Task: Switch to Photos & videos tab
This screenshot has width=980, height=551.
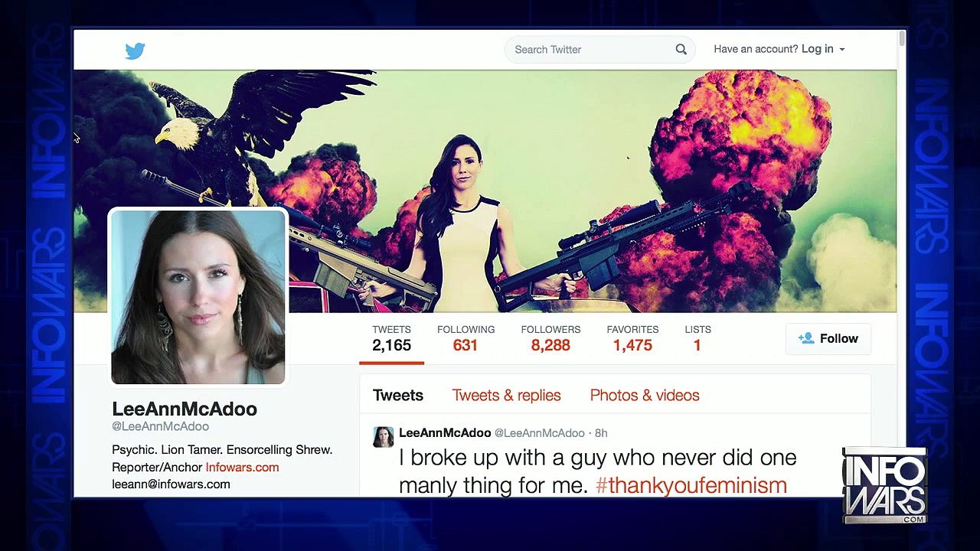Action: coord(645,396)
